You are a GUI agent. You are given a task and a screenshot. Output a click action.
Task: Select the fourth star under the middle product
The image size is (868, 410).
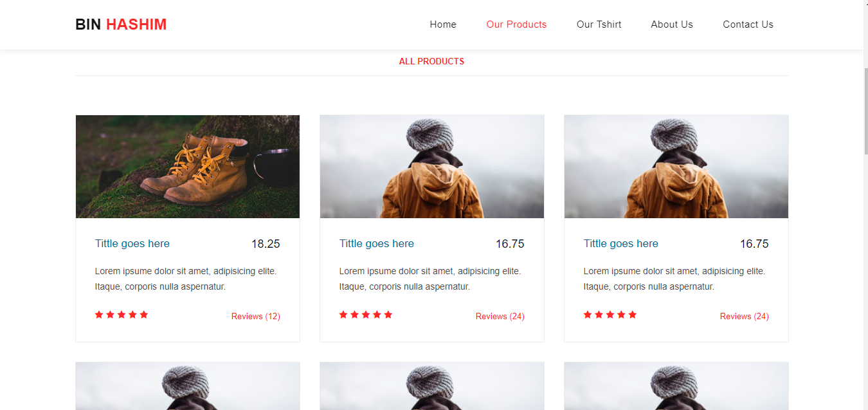pyautogui.click(x=377, y=315)
